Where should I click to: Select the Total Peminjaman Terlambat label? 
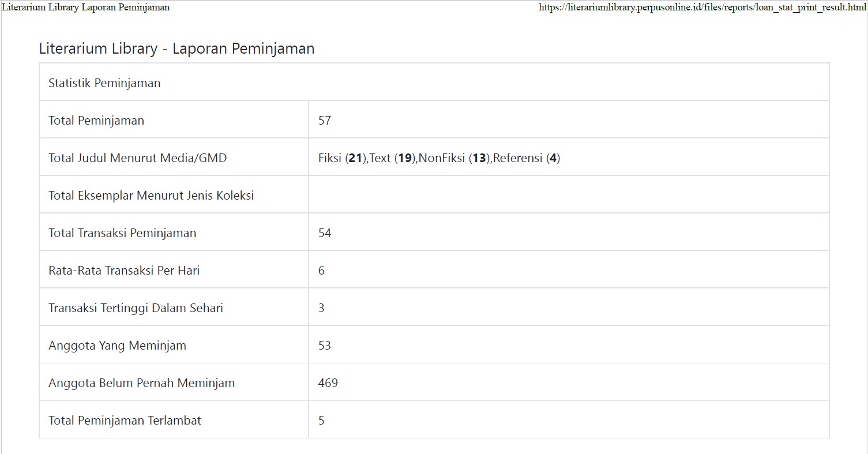[x=125, y=420]
